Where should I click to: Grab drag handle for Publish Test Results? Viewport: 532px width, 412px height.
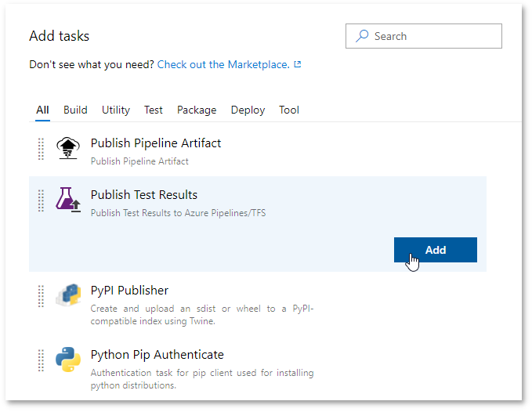41,201
